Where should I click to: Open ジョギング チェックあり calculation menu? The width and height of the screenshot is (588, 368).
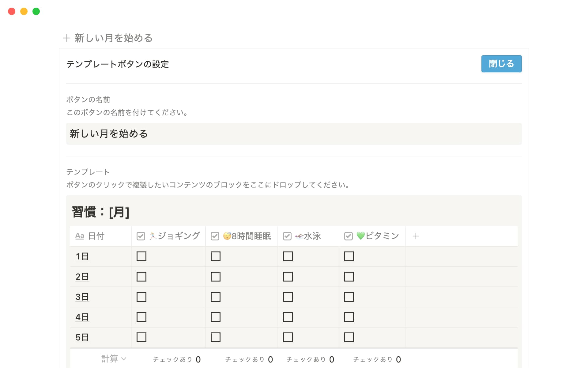tap(177, 359)
